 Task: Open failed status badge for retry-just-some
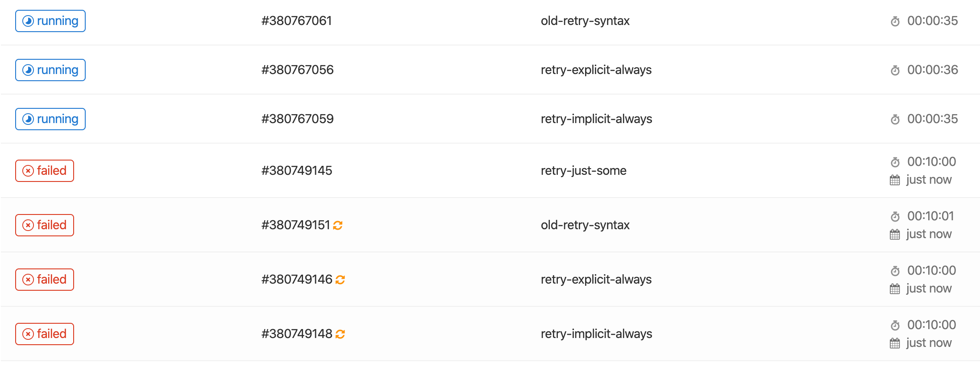45,171
